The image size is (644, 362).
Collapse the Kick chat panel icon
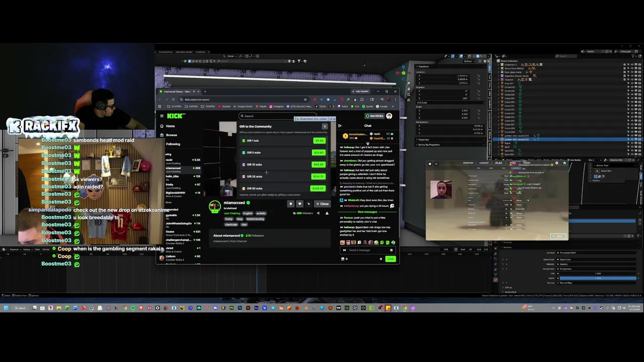tap(340, 126)
